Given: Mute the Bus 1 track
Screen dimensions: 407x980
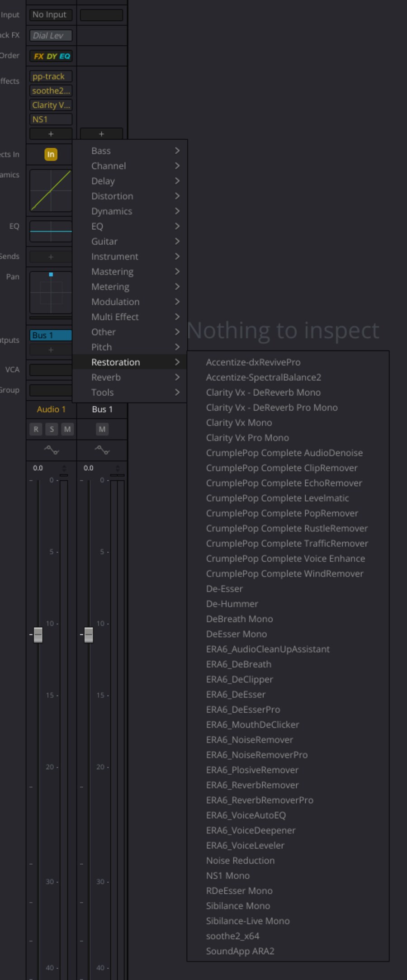Looking at the screenshot, I should [x=102, y=429].
